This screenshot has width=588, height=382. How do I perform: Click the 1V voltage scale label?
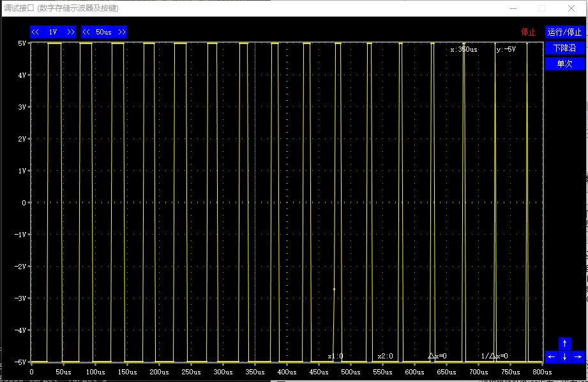coord(53,32)
